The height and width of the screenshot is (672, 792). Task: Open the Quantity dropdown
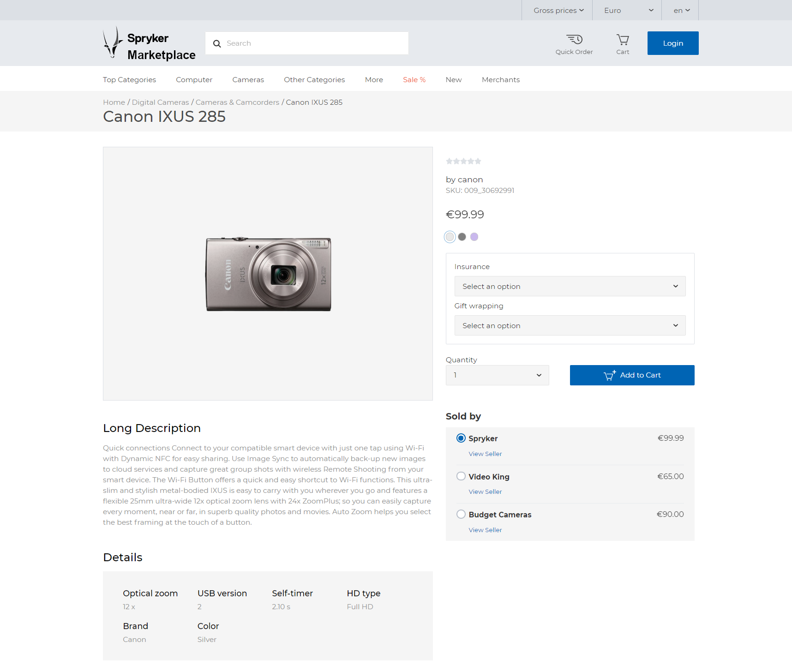point(498,375)
